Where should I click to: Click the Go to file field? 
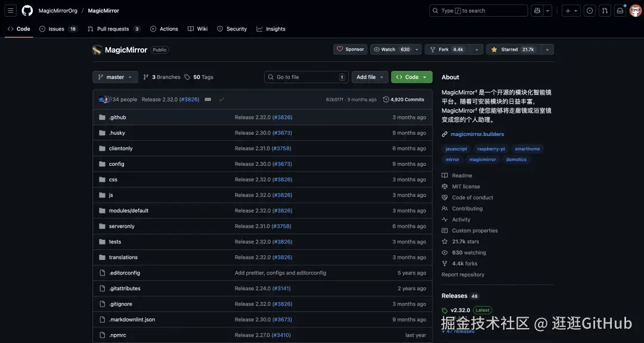tap(306, 77)
